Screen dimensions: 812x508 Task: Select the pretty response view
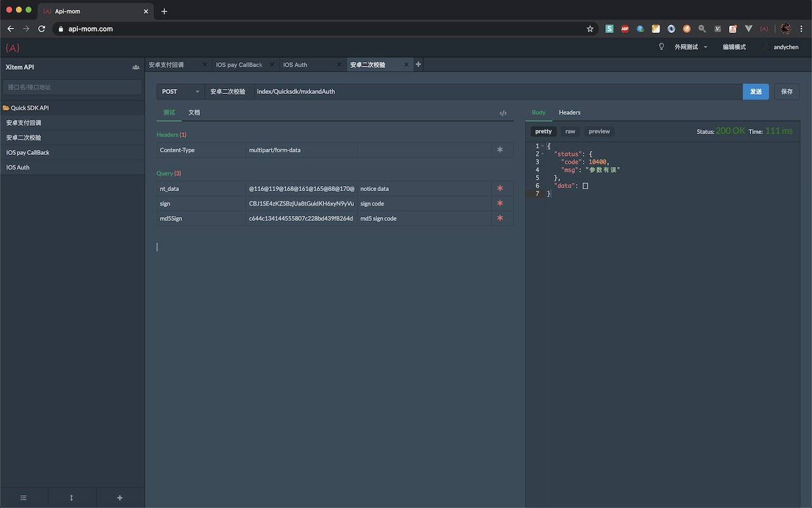544,131
